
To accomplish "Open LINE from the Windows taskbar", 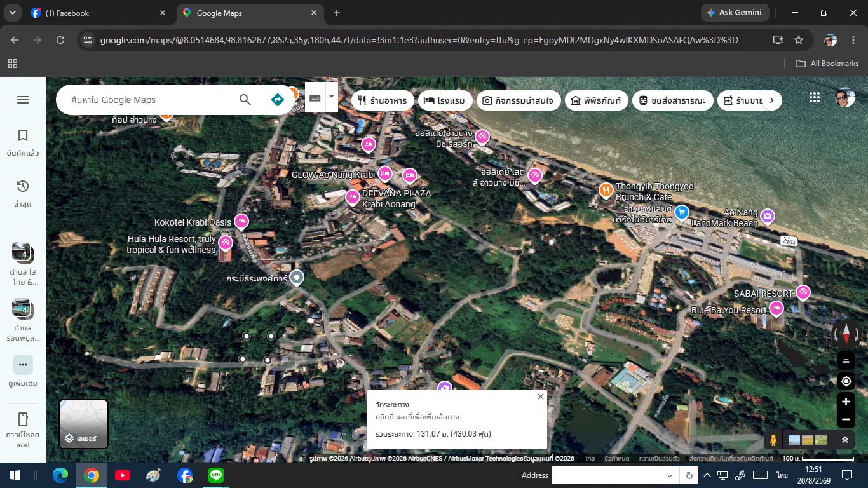I will point(216,475).
